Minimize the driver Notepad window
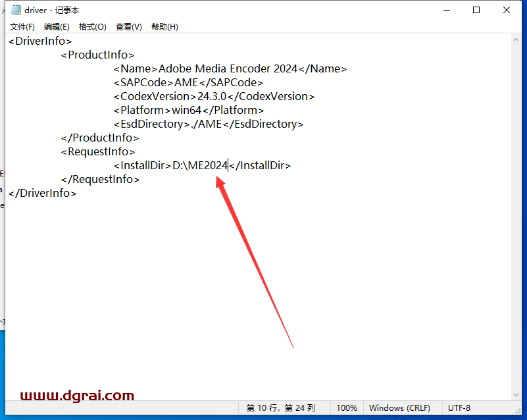This screenshot has height=420, width=527. point(447,10)
